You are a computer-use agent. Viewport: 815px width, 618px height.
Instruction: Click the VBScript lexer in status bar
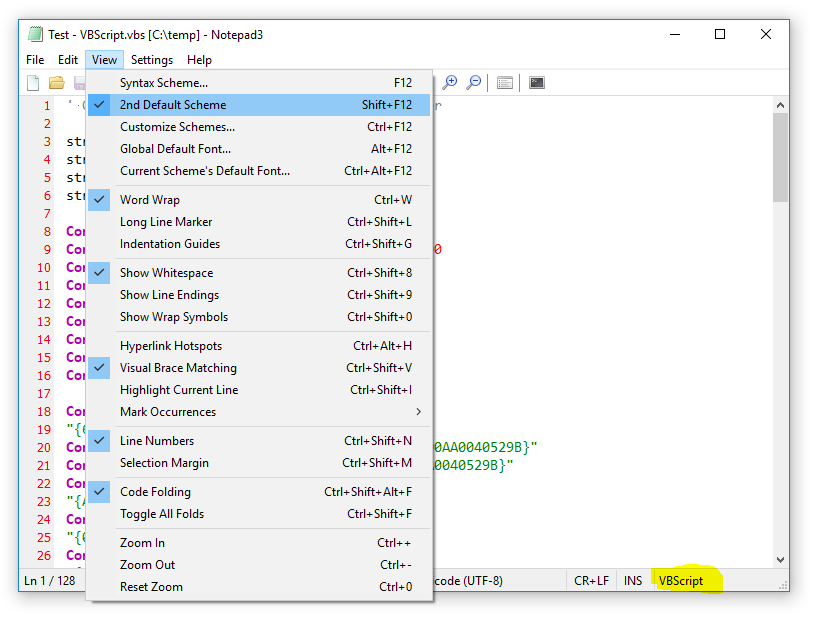point(681,581)
